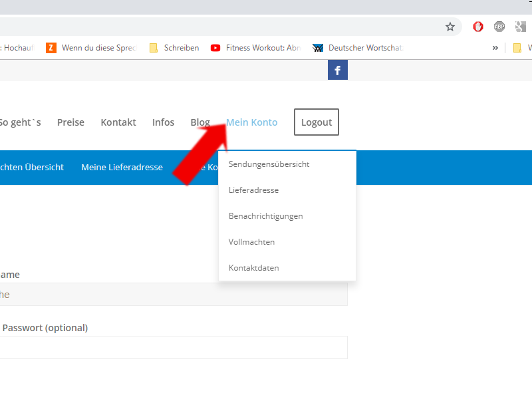Open the YouTube Fitness Workout bookmark
Viewport: 532px width, 399px height.
tap(255, 48)
